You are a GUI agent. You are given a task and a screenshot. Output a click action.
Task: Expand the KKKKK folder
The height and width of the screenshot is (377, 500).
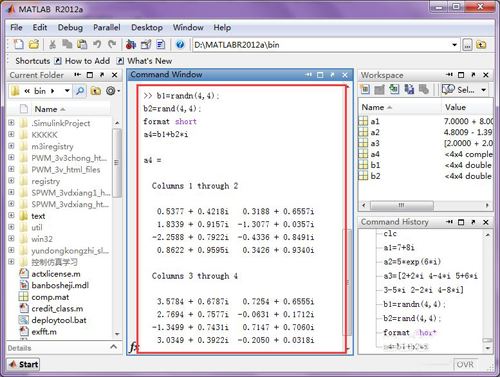(x=11, y=134)
